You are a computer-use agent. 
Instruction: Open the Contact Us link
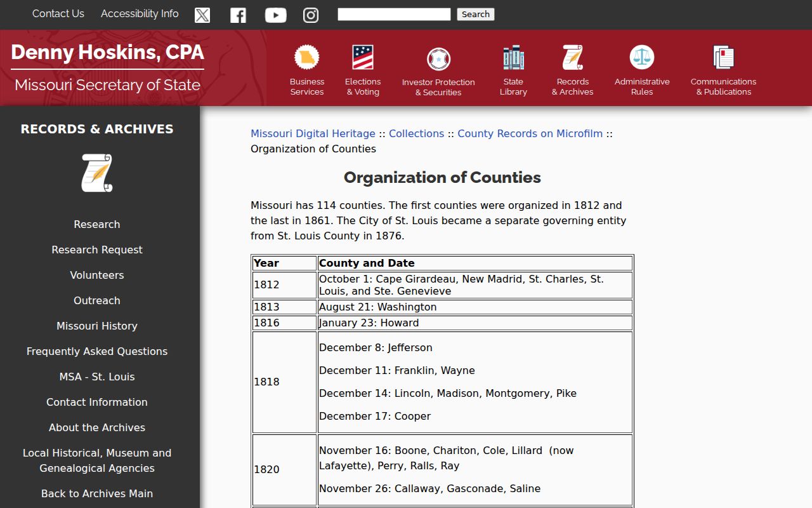(58, 13)
